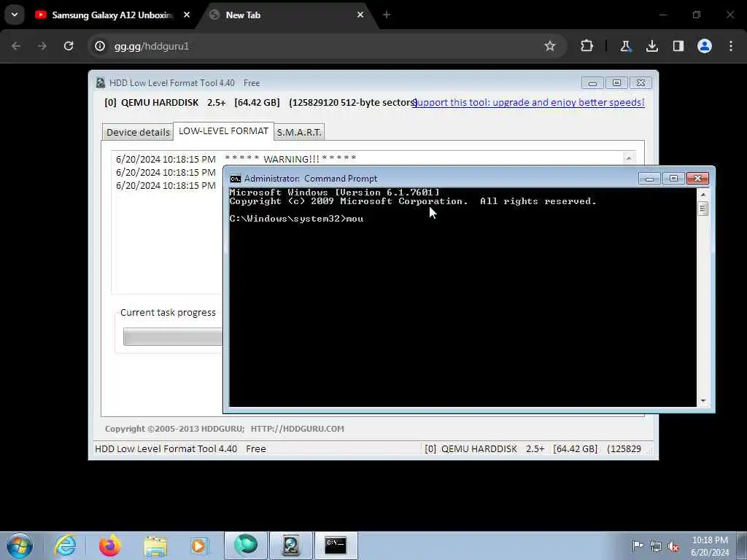Show browser downloads
The width and height of the screenshot is (747, 560).
click(652, 46)
